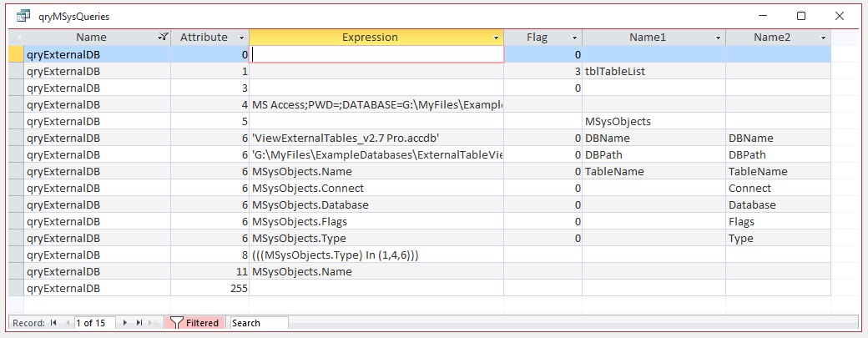
Task: Select the Flag column header
Action: [537, 38]
